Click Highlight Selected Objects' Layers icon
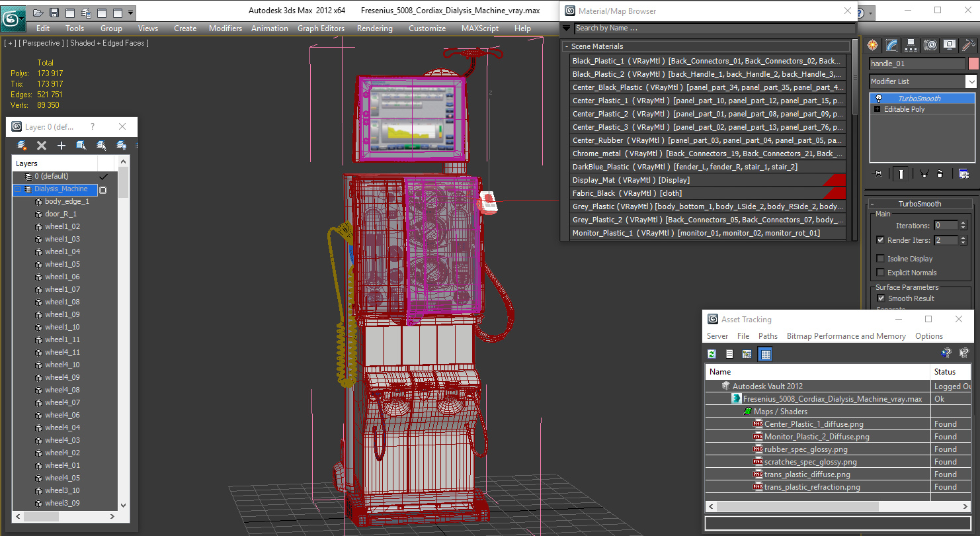Screen dimensions: 980x536 (101, 146)
